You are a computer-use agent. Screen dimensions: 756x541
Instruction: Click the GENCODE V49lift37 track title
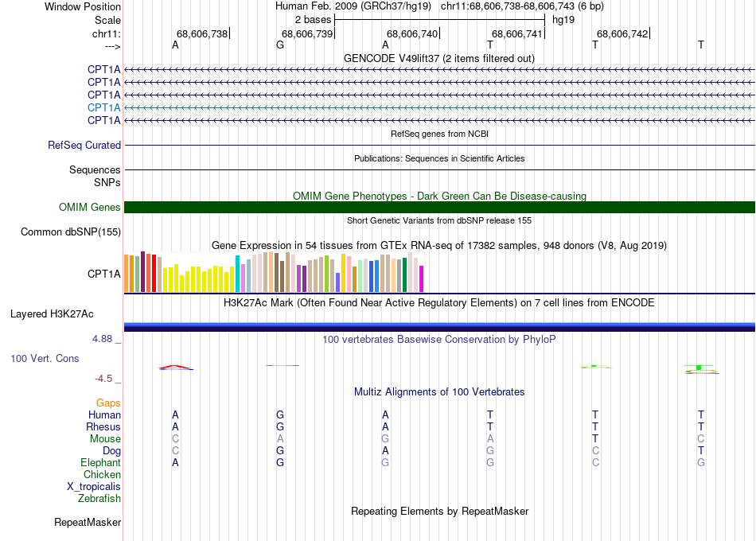[x=439, y=58]
